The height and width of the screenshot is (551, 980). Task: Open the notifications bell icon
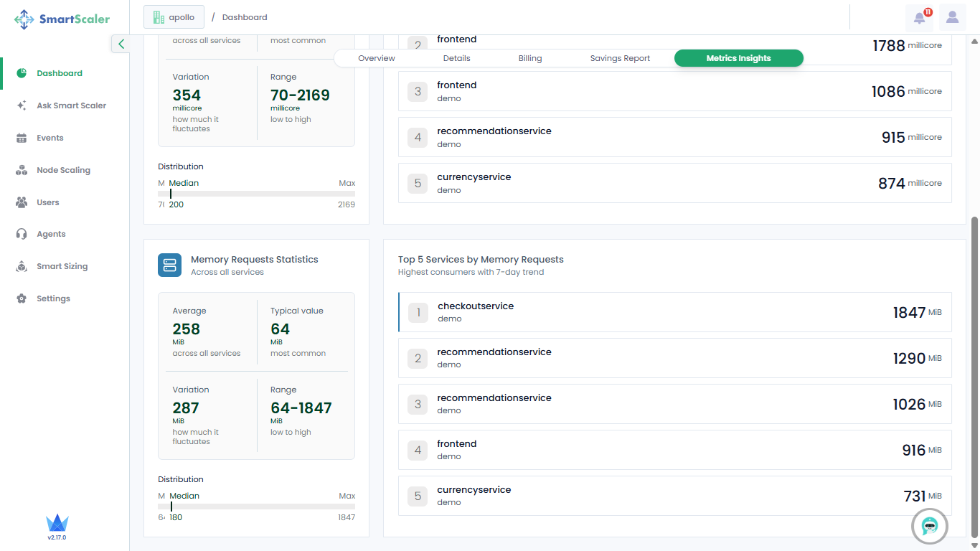coord(919,17)
